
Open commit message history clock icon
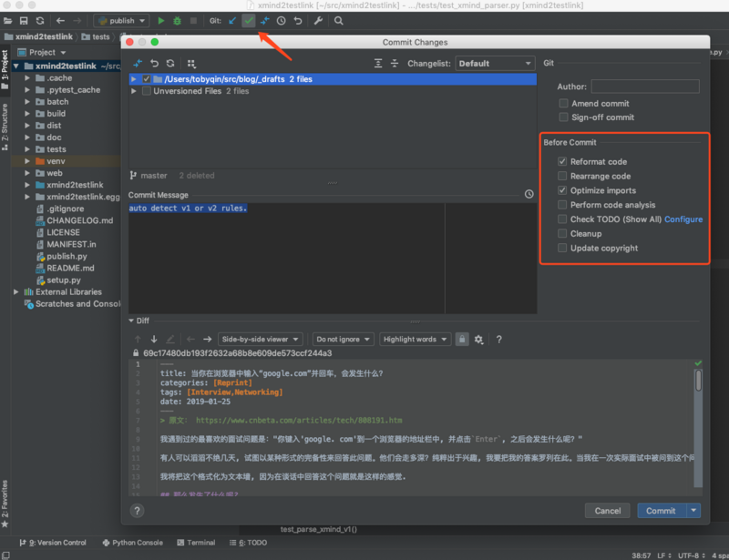529,194
